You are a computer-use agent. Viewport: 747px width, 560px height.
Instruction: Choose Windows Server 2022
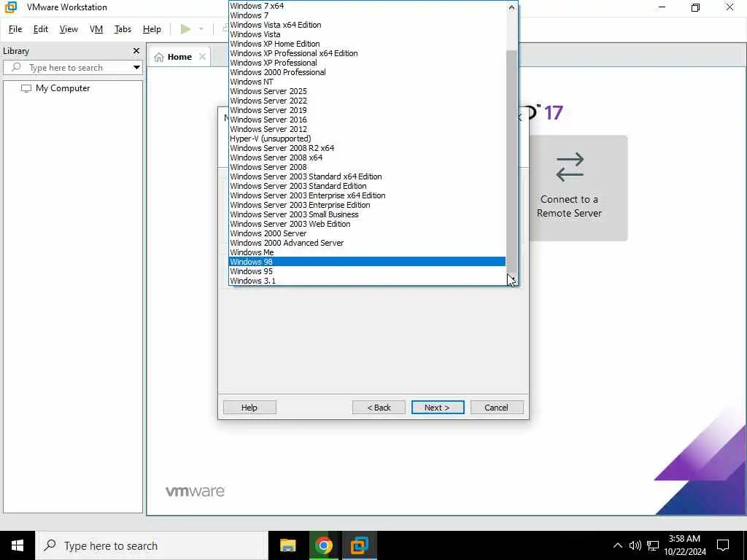coord(367,101)
